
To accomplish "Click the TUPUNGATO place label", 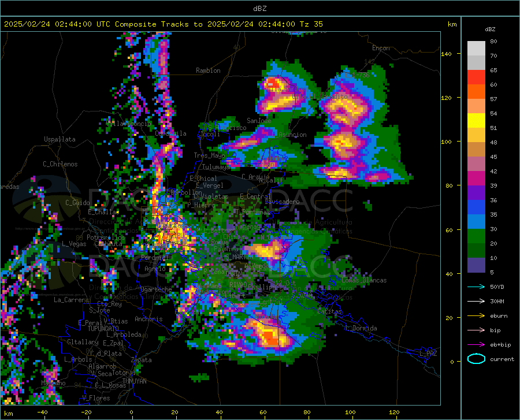I will click(103, 329).
